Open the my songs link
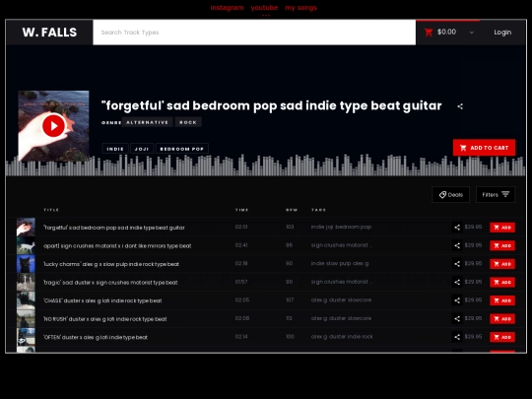The image size is (532, 399). click(x=300, y=8)
